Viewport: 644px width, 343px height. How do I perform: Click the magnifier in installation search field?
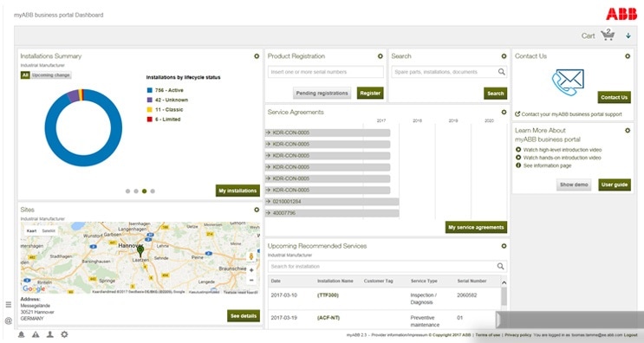click(x=500, y=266)
